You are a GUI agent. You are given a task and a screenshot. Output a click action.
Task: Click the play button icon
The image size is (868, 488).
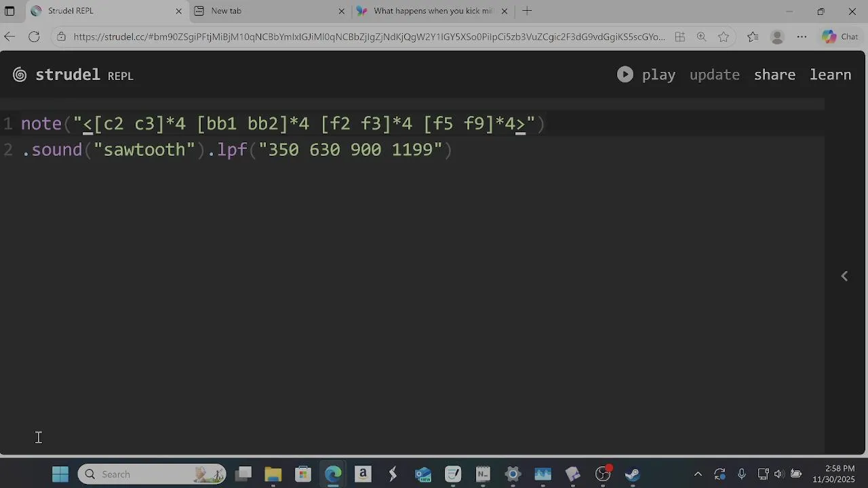[625, 75]
